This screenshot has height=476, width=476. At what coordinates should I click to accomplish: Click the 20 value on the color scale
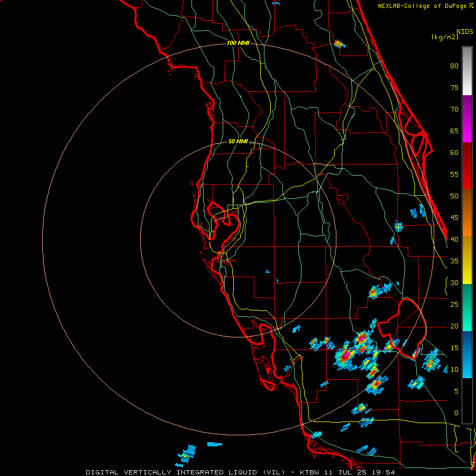[454, 326]
